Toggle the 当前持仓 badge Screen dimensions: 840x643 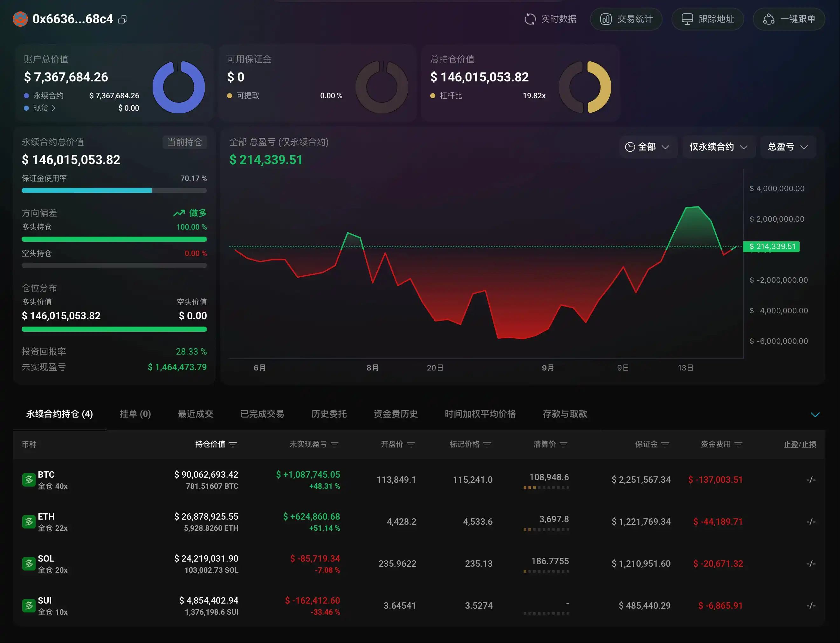[x=184, y=142]
